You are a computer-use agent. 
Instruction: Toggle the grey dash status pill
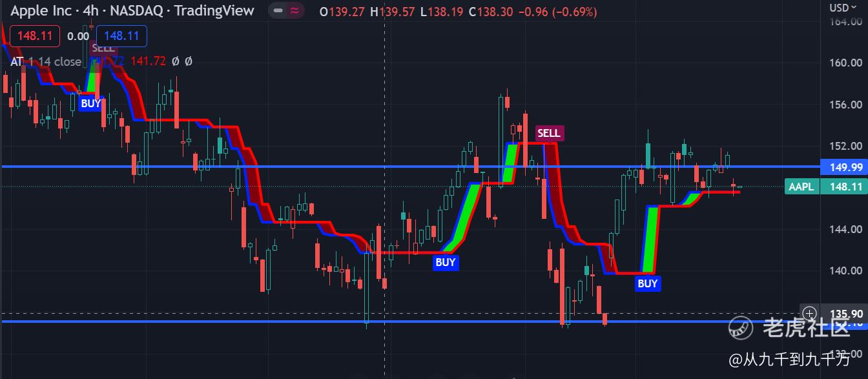click(x=278, y=11)
